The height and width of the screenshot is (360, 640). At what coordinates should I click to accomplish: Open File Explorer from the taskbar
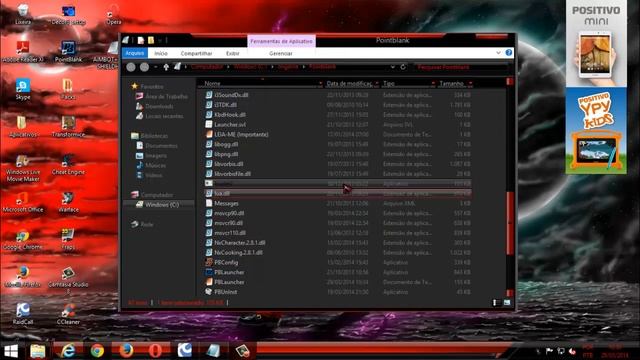click(38, 351)
